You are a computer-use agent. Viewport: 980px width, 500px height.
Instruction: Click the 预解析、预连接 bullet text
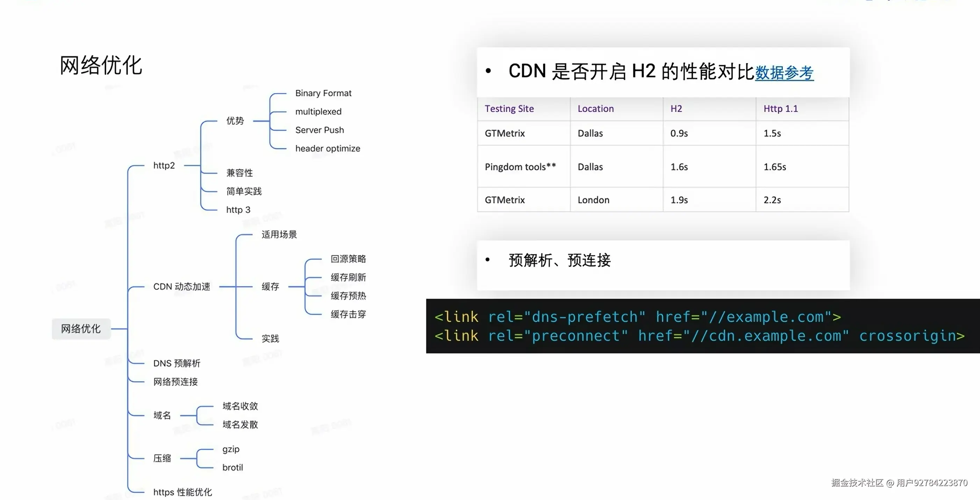tap(560, 261)
